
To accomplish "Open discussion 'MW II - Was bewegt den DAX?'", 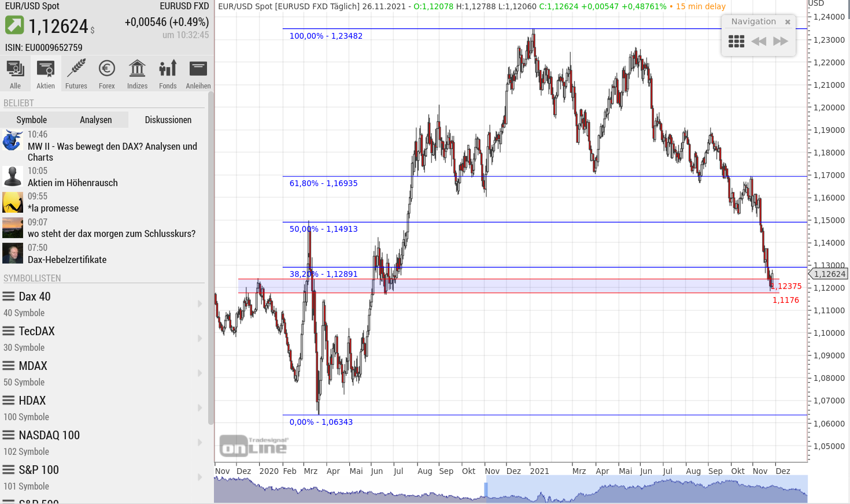I will [x=113, y=152].
